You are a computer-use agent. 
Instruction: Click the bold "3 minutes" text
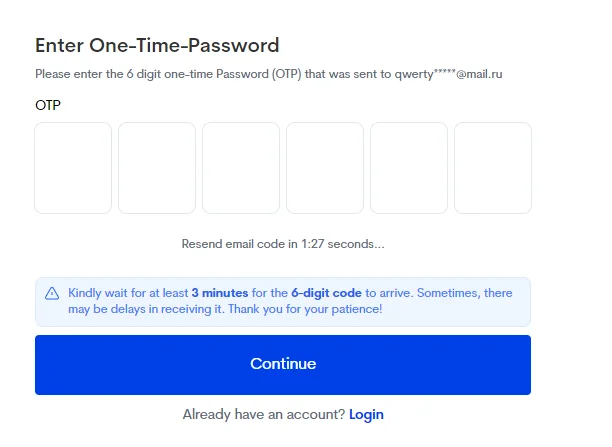pyautogui.click(x=220, y=293)
